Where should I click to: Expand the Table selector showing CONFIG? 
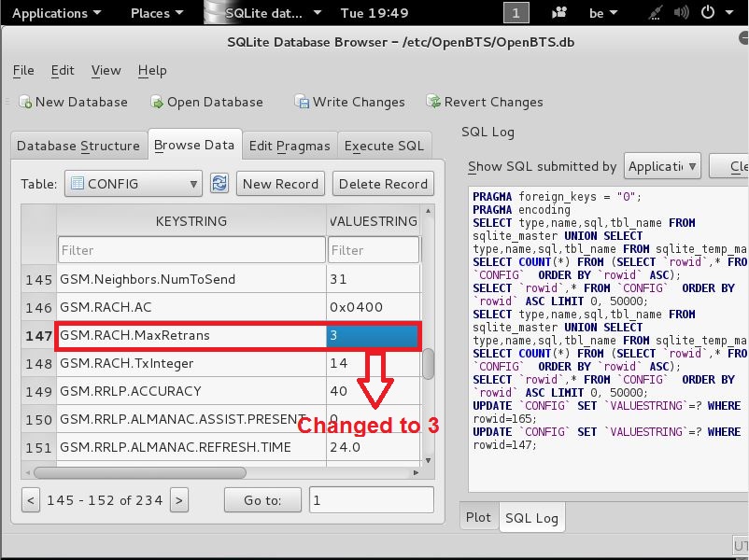pyautogui.click(x=134, y=184)
